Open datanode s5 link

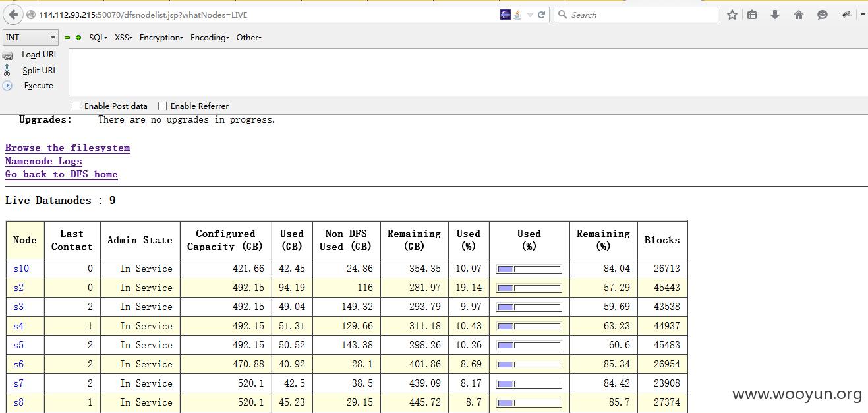click(x=18, y=345)
